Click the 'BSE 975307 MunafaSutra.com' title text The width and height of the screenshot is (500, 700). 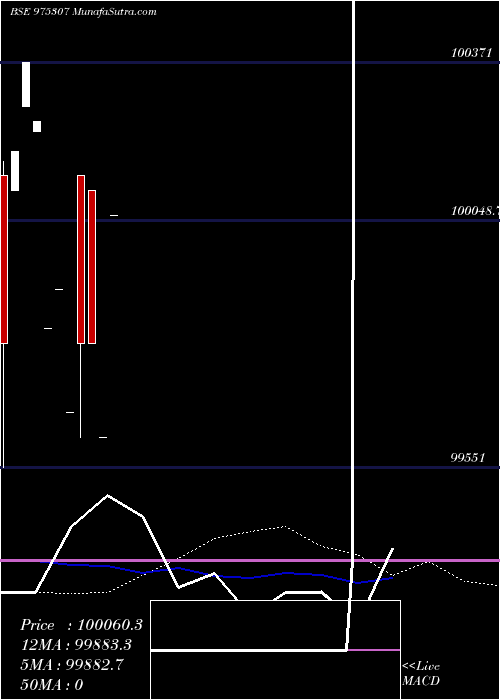click(83, 12)
